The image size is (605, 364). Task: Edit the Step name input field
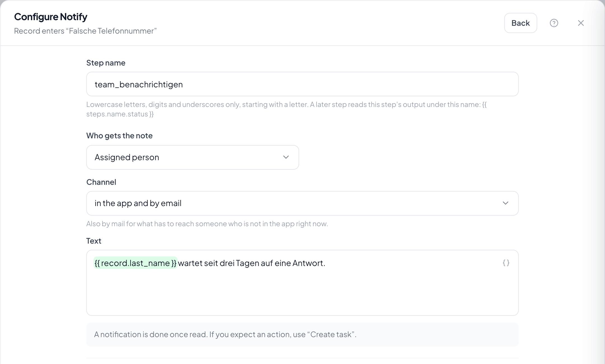point(302,84)
